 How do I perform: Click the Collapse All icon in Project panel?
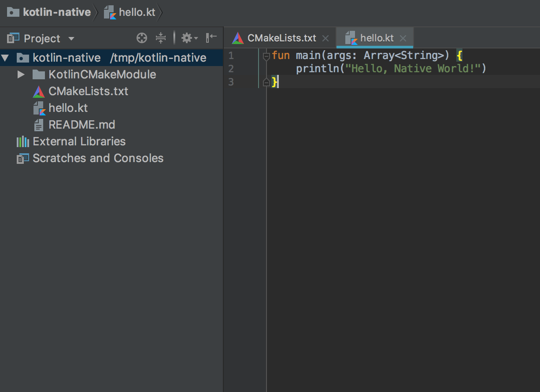[161, 38]
